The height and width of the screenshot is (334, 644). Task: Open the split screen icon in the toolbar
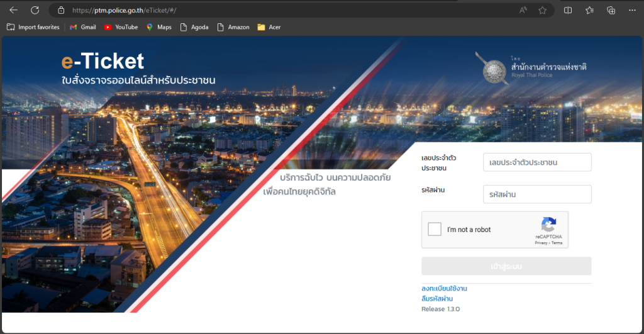[x=568, y=10]
